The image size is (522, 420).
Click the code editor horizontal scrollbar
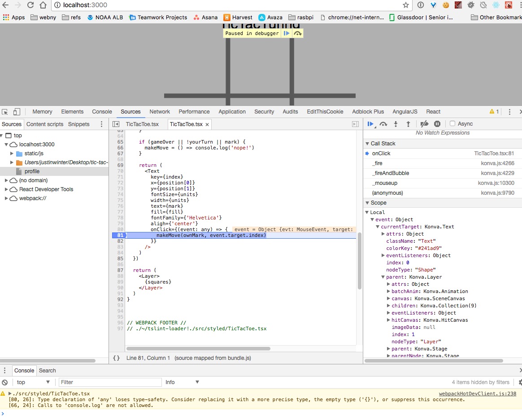pos(198,348)
